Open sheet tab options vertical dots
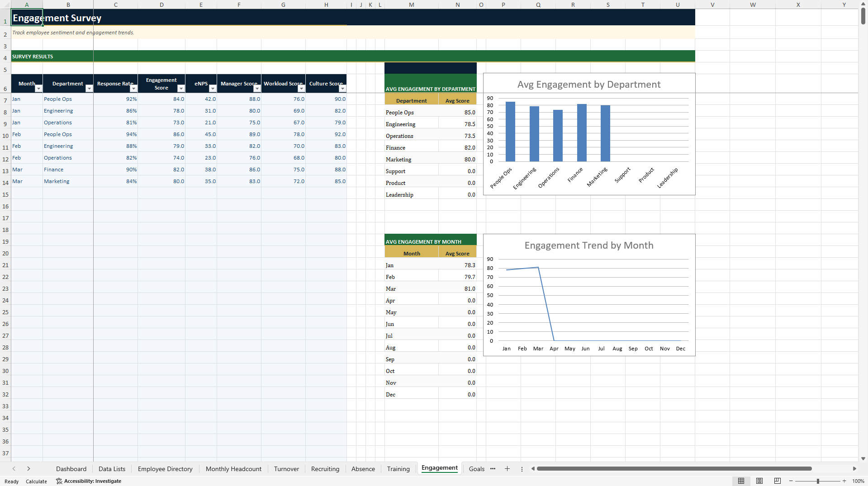This screenshot has height=486, width=868. [522, 469]
